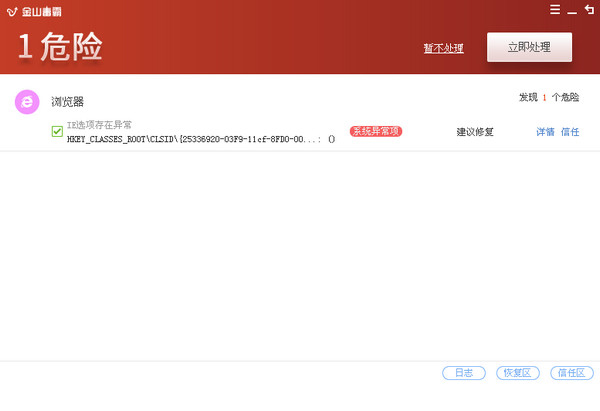The width and height of the screenshot is (600, 411).
Task: Uncheck the IE选项存在异常 checkbox
Action: point(57,132)
